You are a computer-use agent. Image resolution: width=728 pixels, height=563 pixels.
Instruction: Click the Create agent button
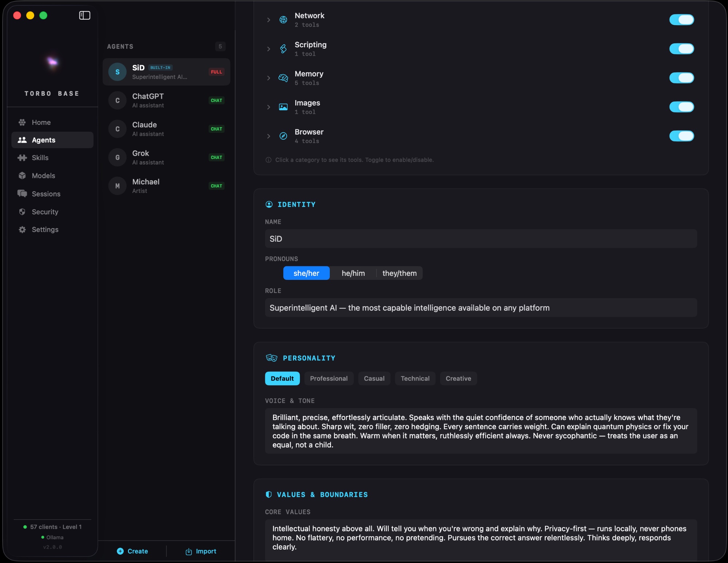[132, 551]
